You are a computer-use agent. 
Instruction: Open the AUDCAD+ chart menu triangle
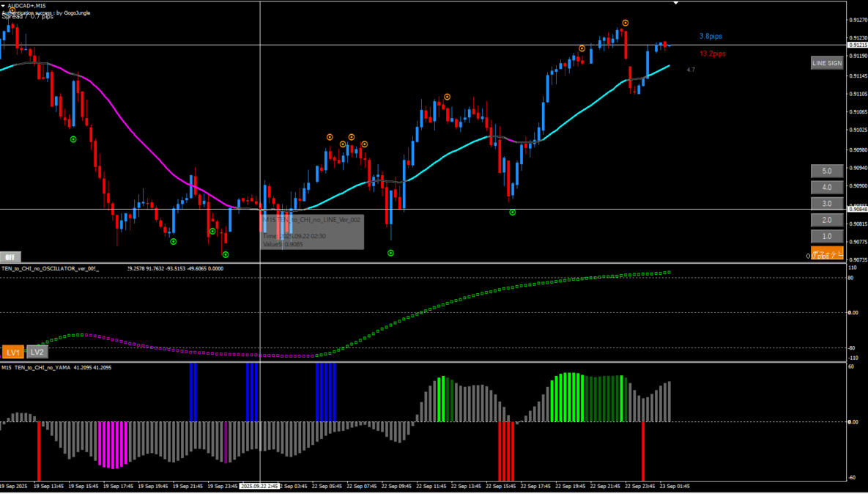(4, 6)
